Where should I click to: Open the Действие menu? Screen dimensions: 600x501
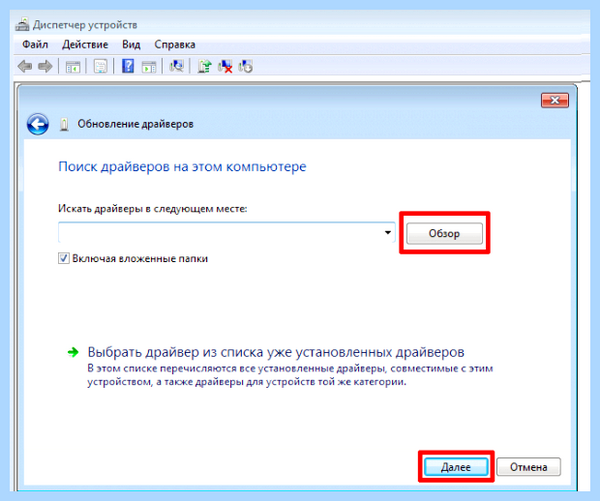point(85,44)
